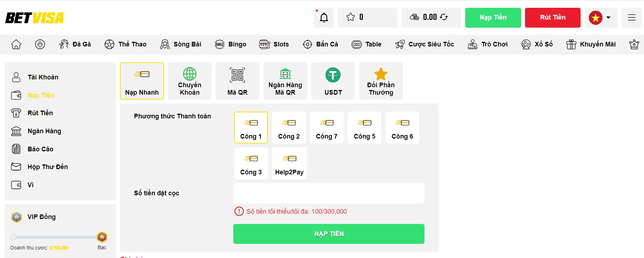
Task: Open the hamburger menu
Action: tap(632, 17)
